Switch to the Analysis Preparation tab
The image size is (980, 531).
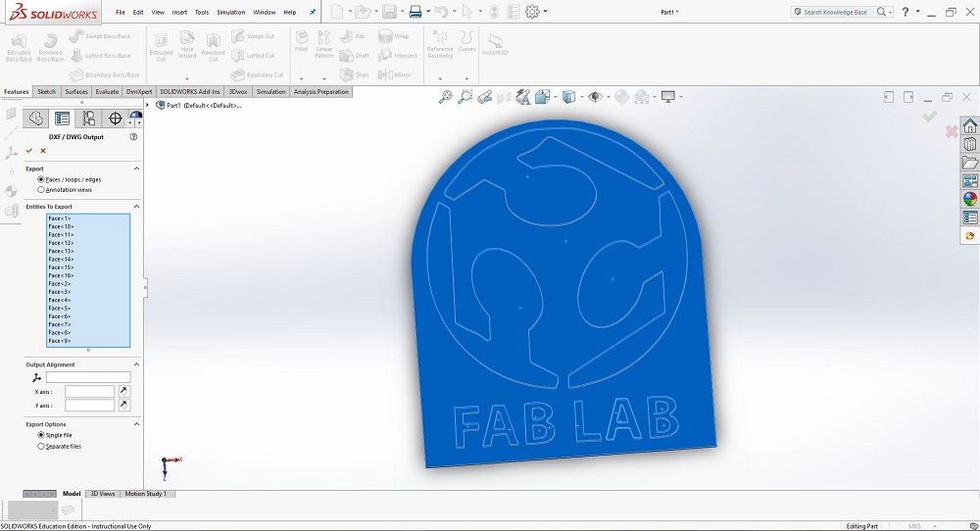pos(321,91)
